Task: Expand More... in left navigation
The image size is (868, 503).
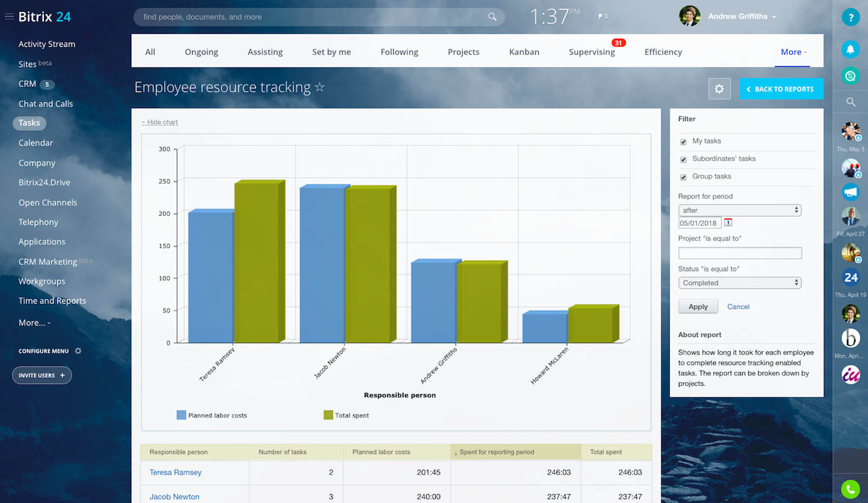Action: click(x=34, y=323)
